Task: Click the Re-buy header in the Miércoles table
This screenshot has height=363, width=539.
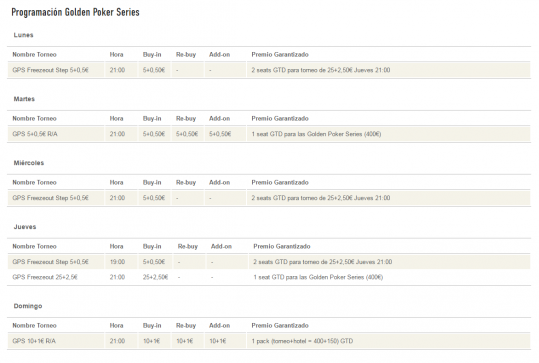Action: click(186, 183)
